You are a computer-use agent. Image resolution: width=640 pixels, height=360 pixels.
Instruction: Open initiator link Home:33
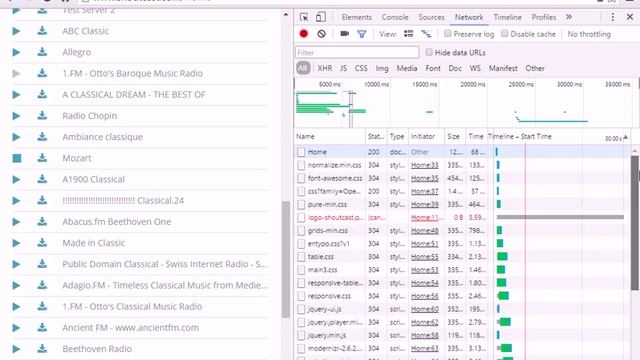424,165
